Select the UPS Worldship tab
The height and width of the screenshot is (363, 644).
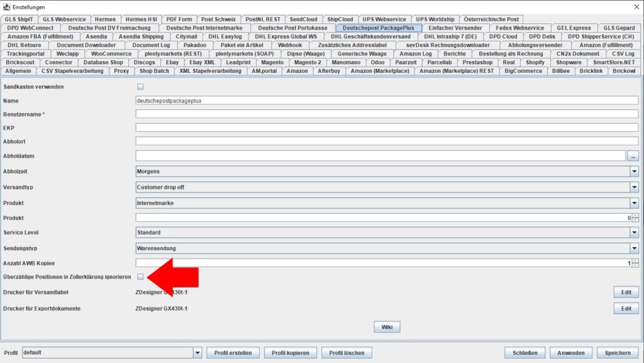[435, 20]
